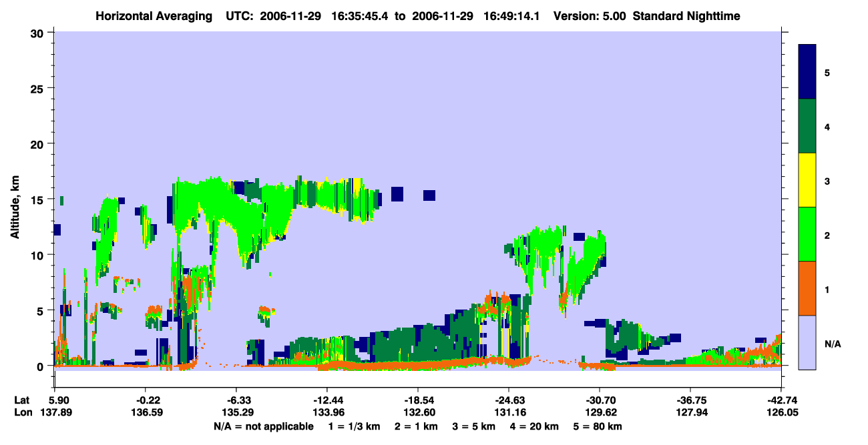
Task: Click colorbar label 2
Action: (827, 235)
